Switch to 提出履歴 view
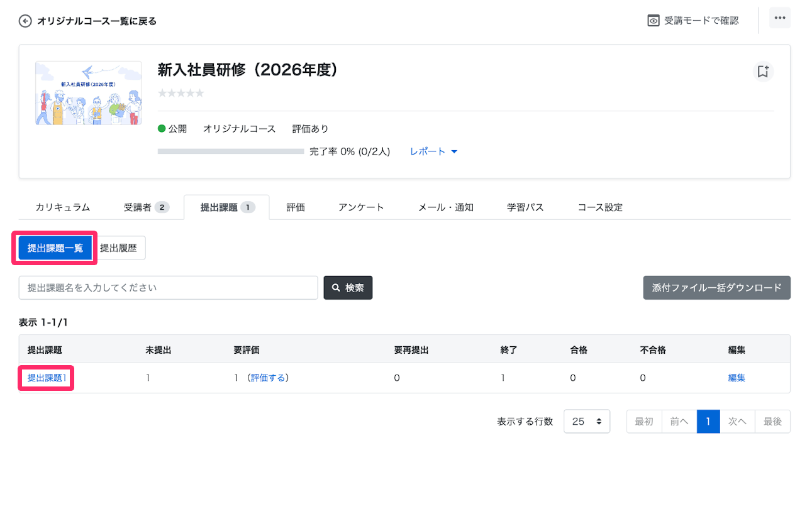Viewport: 812px width, 509px height. [118, 248]
